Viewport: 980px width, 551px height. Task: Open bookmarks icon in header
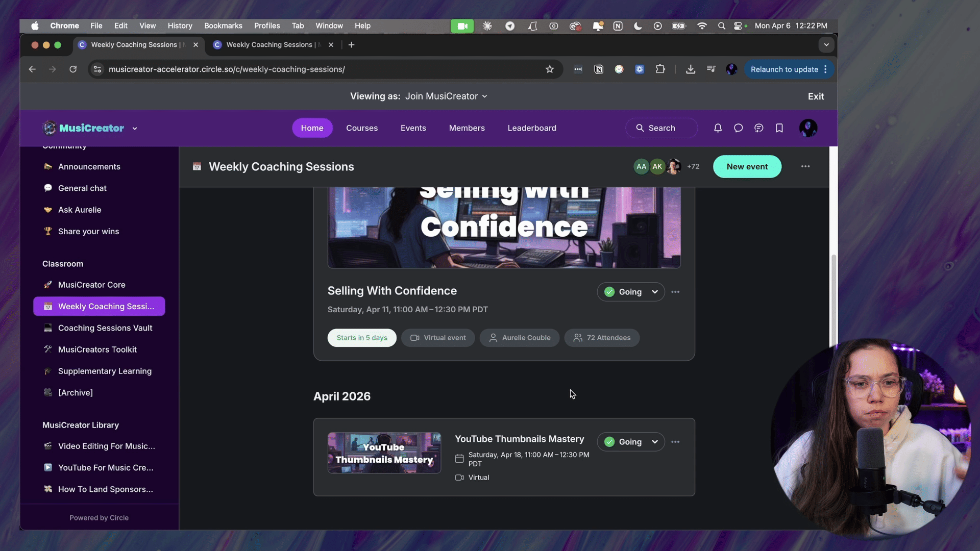click(779, 128)
